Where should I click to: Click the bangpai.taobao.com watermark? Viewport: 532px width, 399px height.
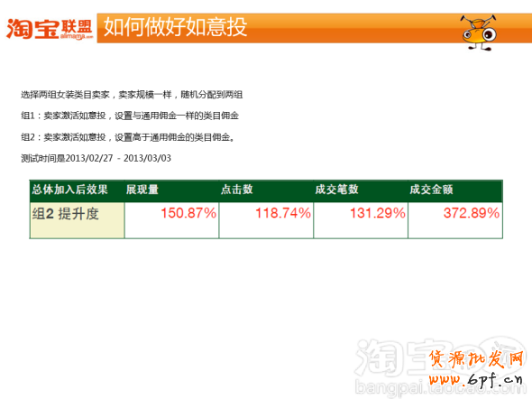440,388
